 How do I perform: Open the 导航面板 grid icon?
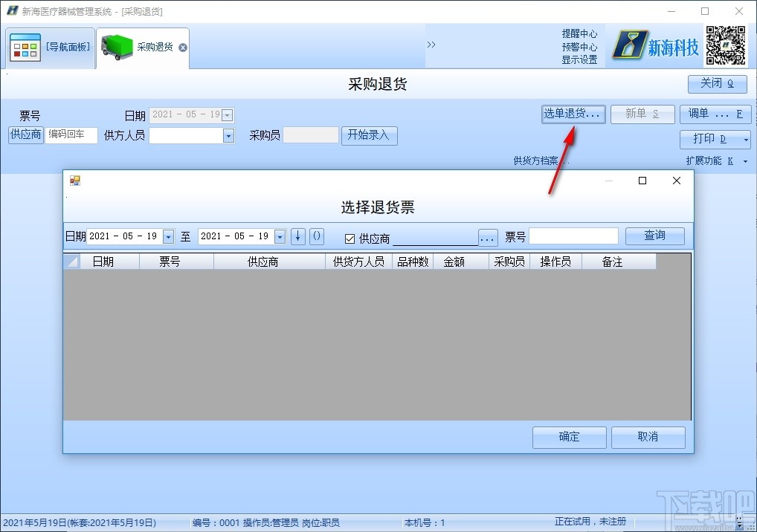coord(26,46)
